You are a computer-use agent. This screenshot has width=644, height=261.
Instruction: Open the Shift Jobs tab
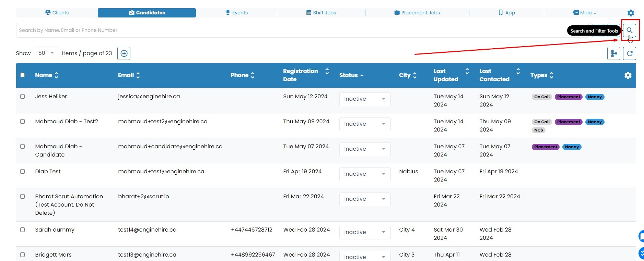321,13
